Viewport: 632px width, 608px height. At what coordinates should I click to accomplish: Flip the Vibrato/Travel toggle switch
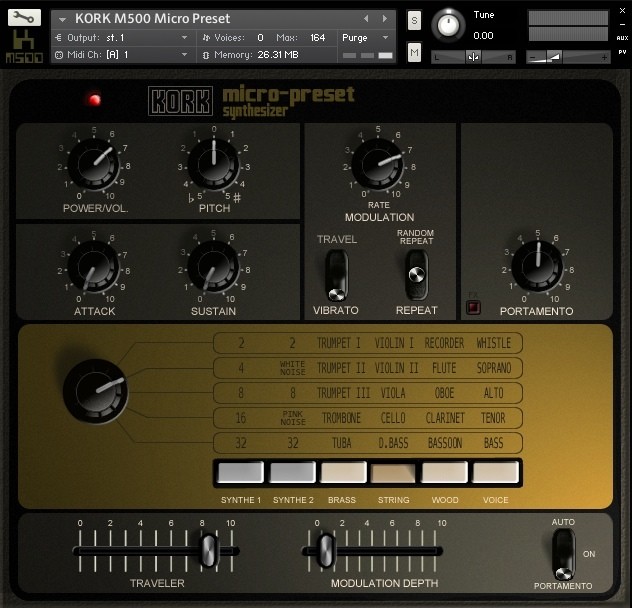pyautogui.click(x=336, y=274)
